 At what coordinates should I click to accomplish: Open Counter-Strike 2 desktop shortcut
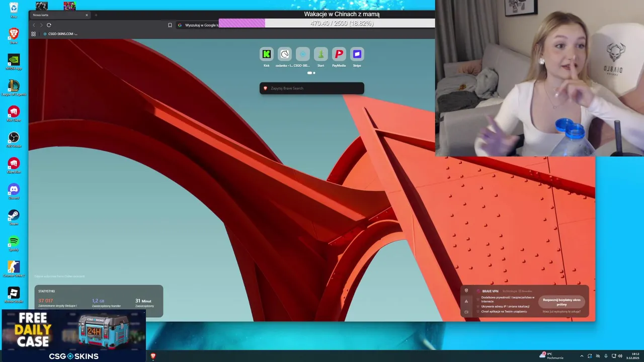(x=14, y=269)
